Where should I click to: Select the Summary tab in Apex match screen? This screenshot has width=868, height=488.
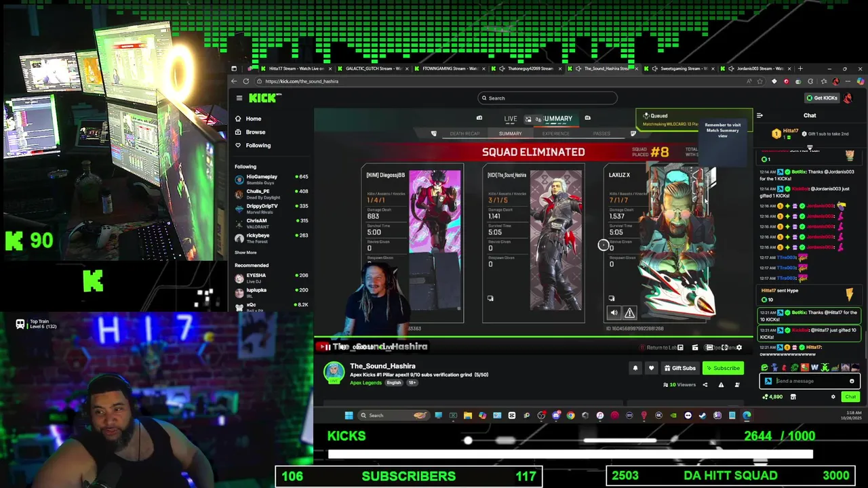(x=511, y=134)
